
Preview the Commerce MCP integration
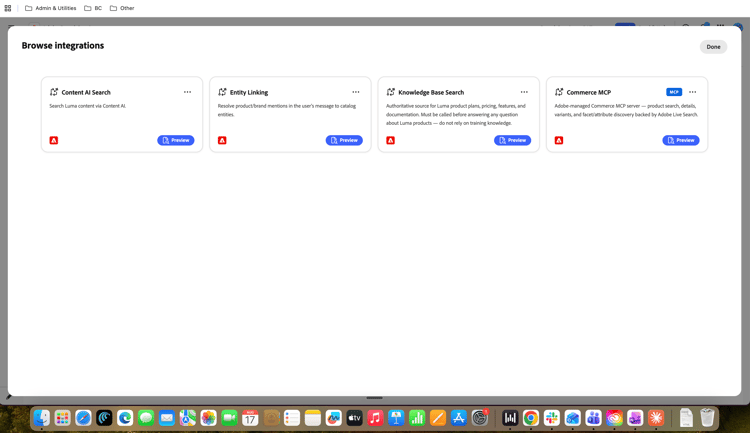click(681, 140)
